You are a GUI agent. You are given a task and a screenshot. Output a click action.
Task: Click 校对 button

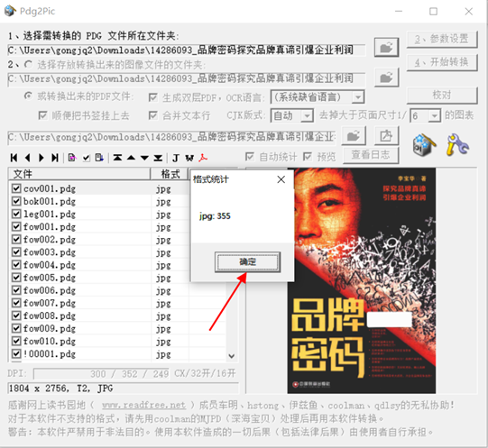tap(442, 96)
